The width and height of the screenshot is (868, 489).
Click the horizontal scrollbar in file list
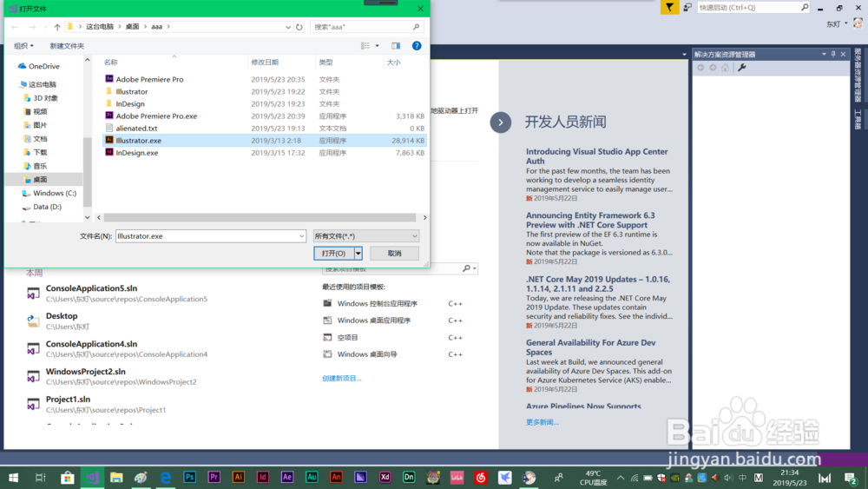pyautogui.click(x=260, y=218)
